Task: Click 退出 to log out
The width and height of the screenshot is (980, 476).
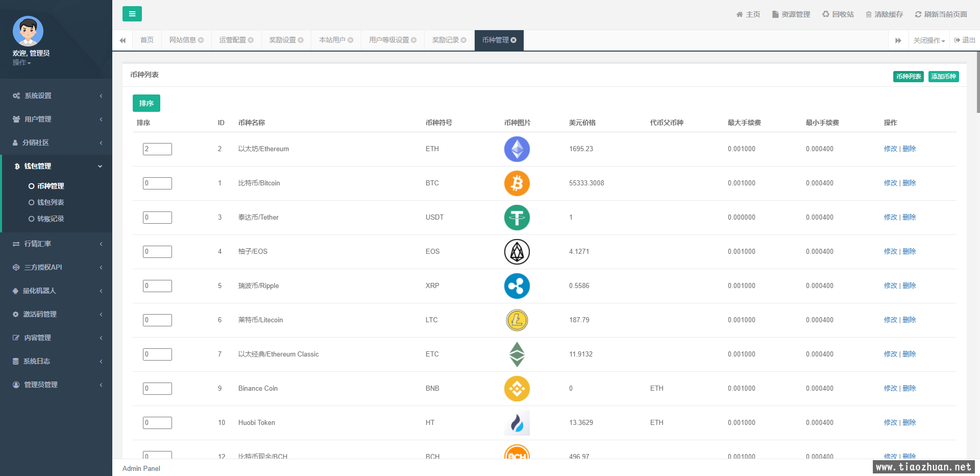Action: coord(965,40)
